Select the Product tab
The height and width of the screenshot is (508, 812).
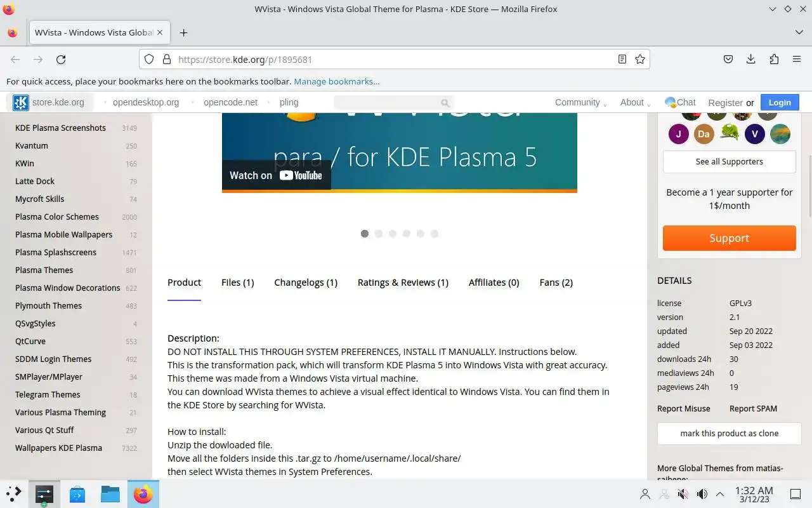[x=184, y=283]
